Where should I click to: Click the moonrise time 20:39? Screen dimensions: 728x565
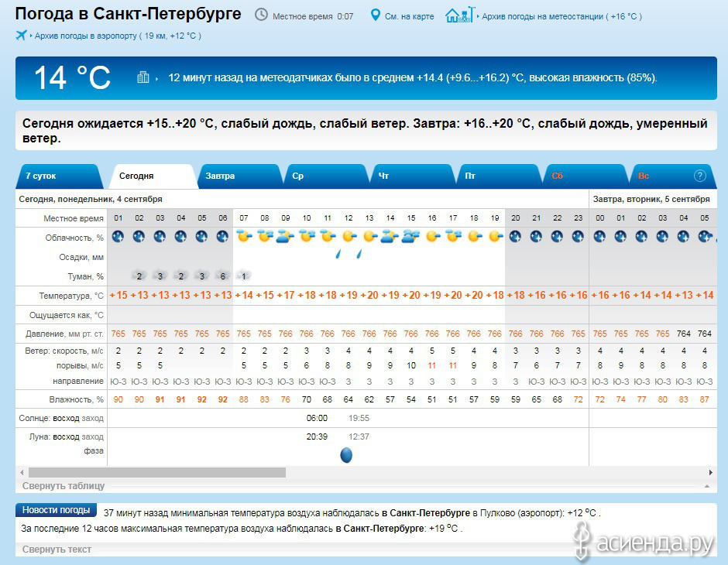pos(317,437)
